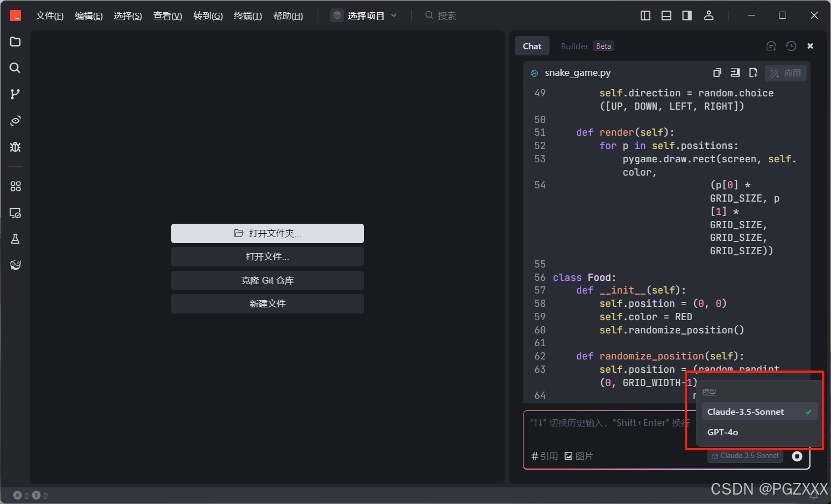This screenshot has height=504, width=831.
Task: Click 'def render(self):' on line 51
Action: pyautogui.click(x=625, y=132)
